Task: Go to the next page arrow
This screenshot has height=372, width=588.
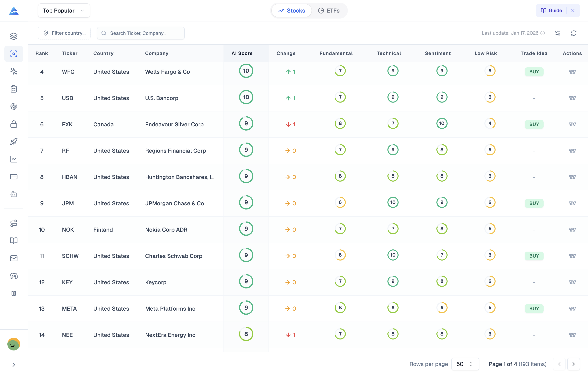Action: 573,364
